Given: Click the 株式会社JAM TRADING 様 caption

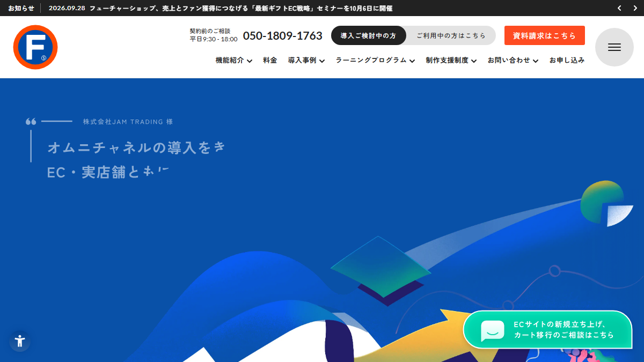Looking at the screenshot, I should (128, 122).
